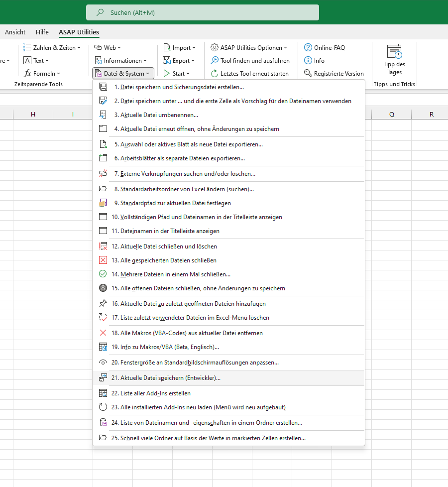Expand the Zahlen & Zeiten dropdown
Image resolution: width=448 pixels, height=487 pixels.
click(52, 47)
